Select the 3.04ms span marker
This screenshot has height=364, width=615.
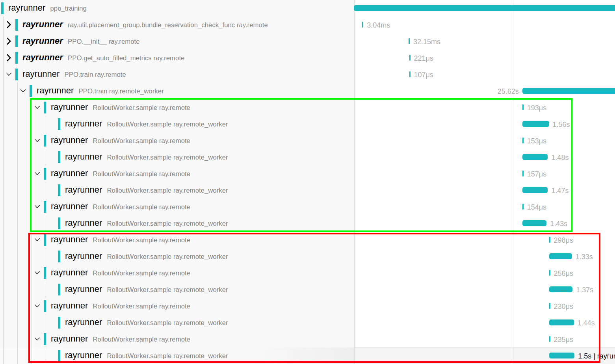point(363,25)
